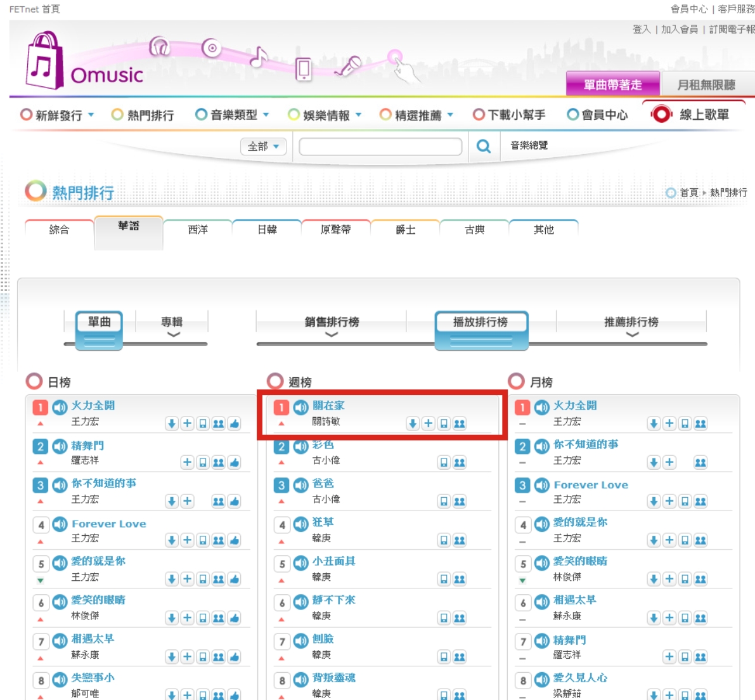Open the 下載小幫手 menu item
The width and height of the screenshot is (755, 700).
510,115
